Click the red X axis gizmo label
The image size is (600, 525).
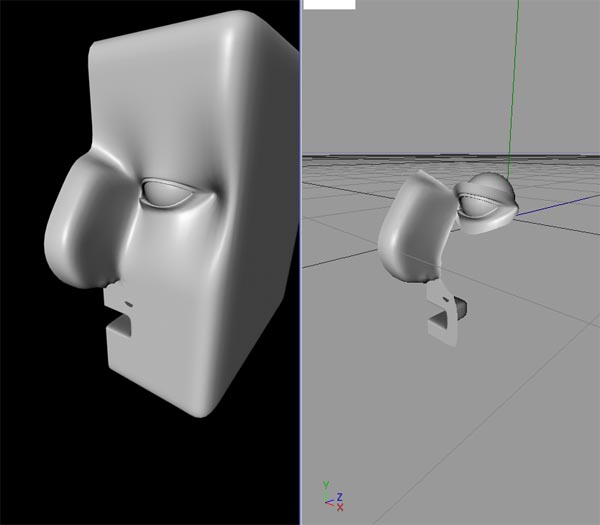(x=340, y=507)
